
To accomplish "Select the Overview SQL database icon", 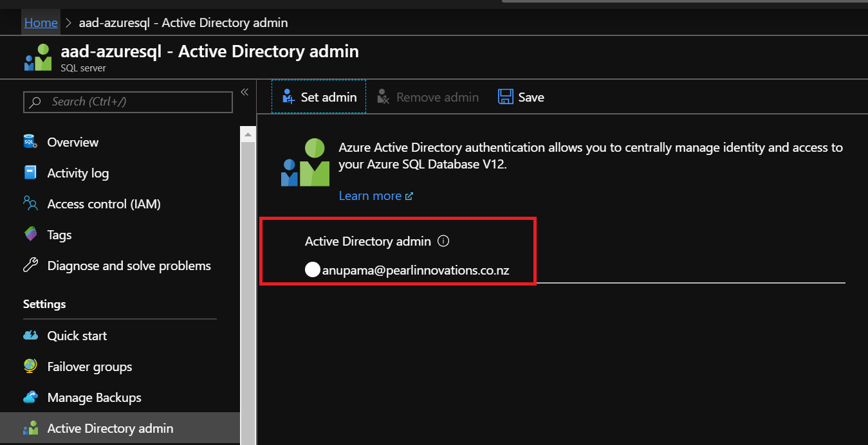I will (x=30, y=142).
